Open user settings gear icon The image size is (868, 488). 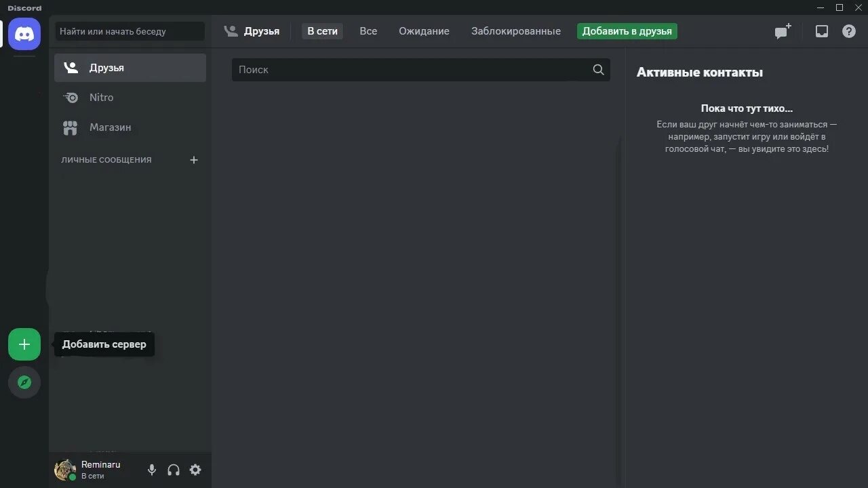[195, 470]
